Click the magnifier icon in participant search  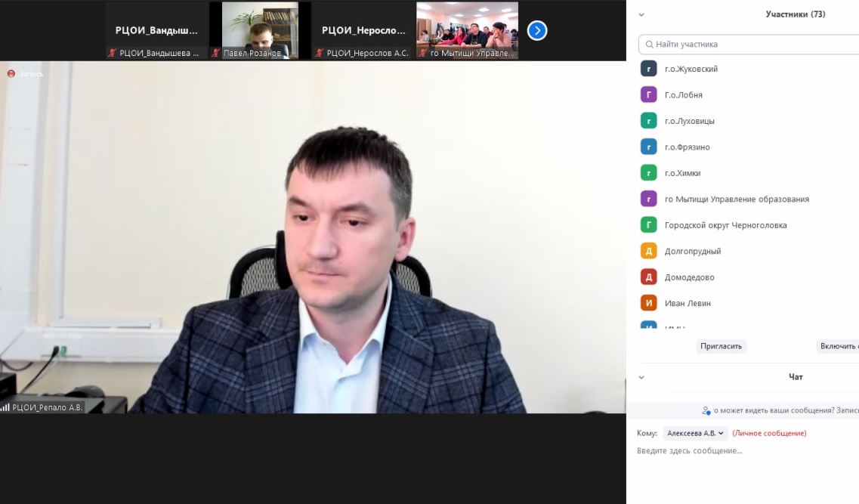pos(648,45)
